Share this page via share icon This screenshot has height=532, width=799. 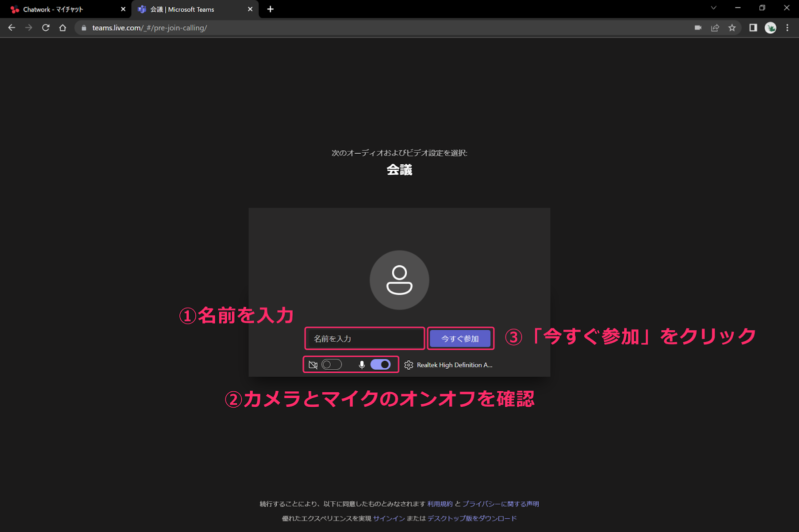[x=715, y=28]
